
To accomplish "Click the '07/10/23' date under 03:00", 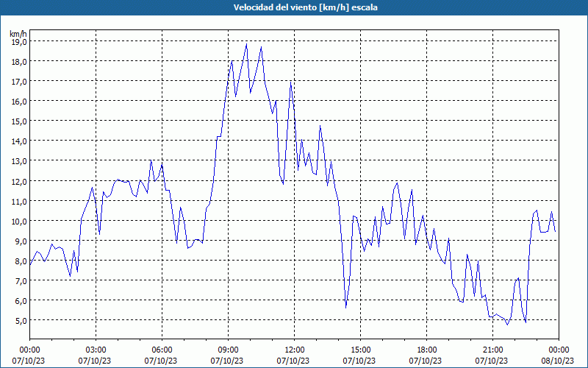I will pos(95,361).
